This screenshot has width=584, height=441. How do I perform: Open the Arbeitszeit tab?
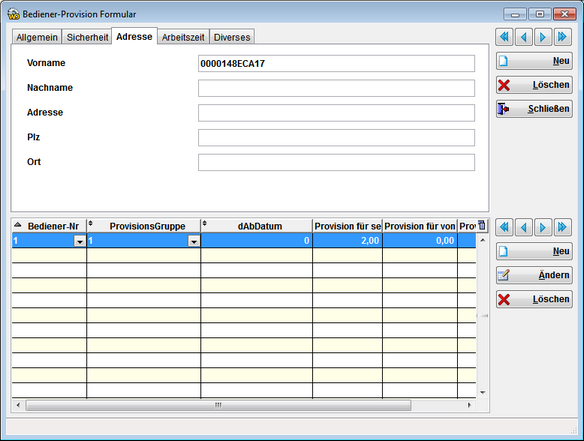183,37
